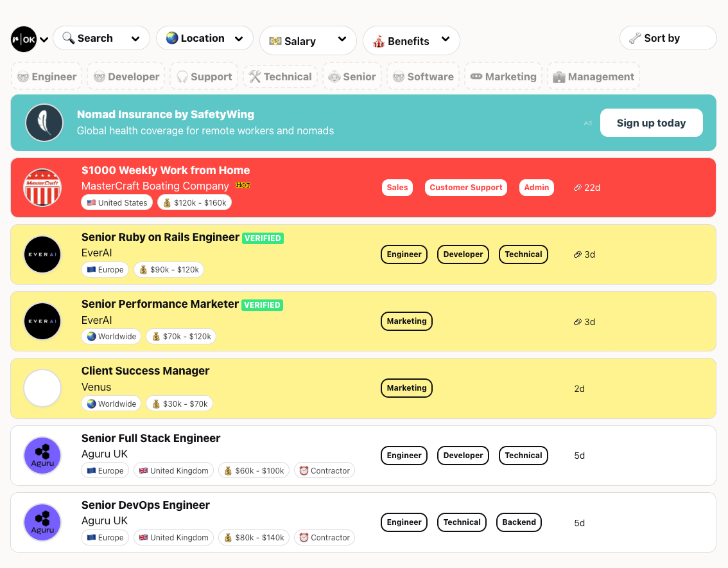Image resolution: width=728 pixels, height=568 pixels.
Task: Click EverAI logo on Ruby on Rails job
Action: click(x=42, y=254)
